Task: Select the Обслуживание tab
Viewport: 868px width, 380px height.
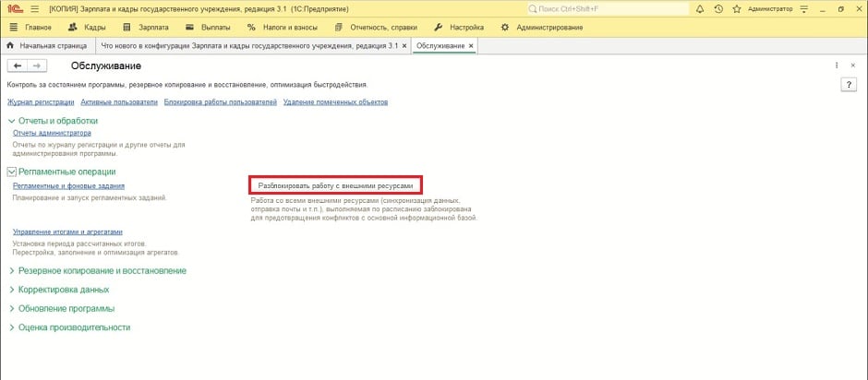Action: (x=440, y=46)
